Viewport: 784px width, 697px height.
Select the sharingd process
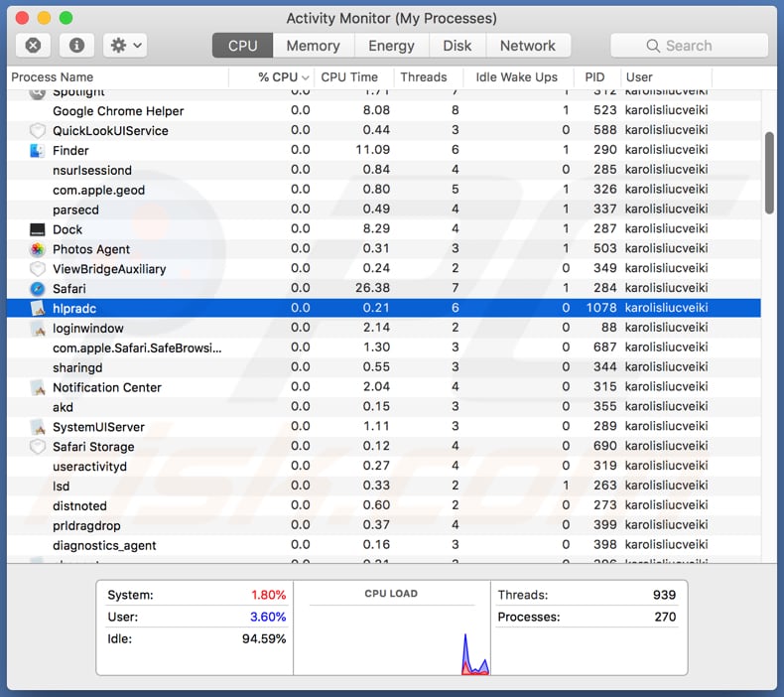click(x=384, y=367)
